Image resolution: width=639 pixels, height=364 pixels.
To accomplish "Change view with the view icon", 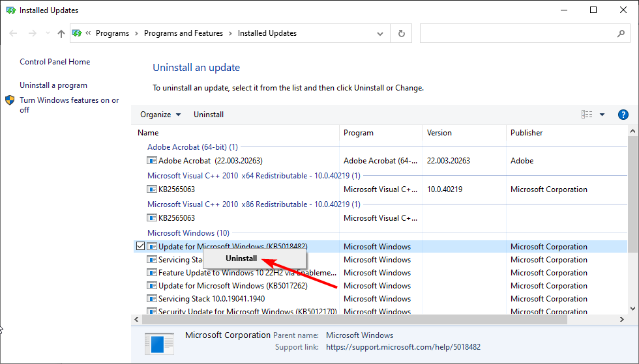I will (587, 115).
